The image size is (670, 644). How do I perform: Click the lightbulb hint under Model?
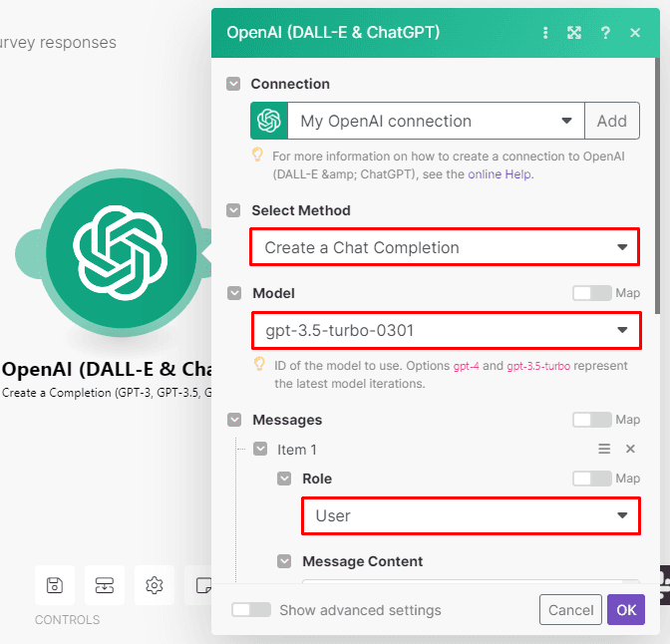[x=259, y=364]
